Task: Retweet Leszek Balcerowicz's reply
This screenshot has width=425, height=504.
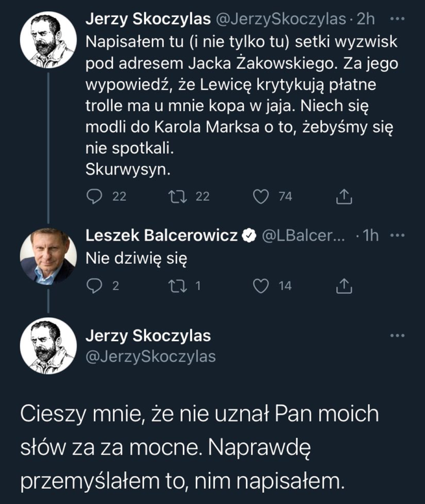Action: coord(176,285)
